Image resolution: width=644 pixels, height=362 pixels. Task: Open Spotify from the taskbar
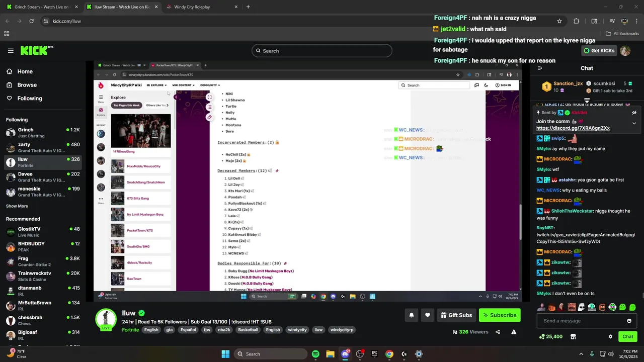[x=315, y=354]
